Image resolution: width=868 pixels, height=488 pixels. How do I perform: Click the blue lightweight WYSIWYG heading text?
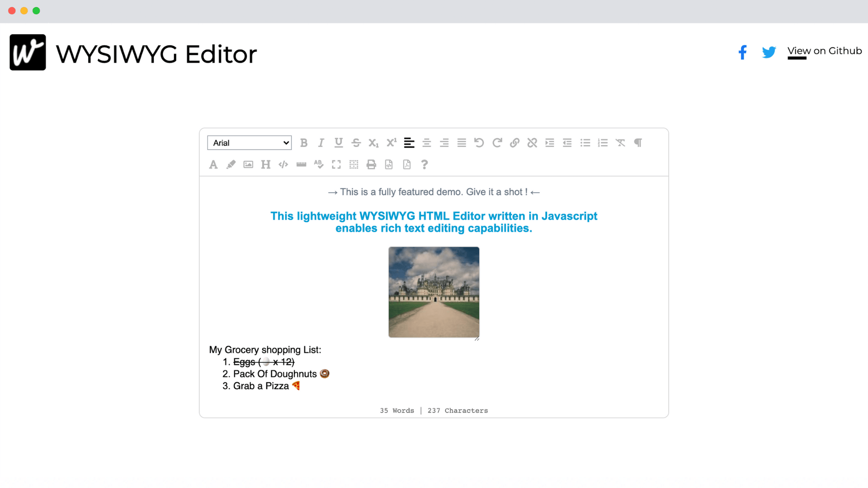point(434,222)
